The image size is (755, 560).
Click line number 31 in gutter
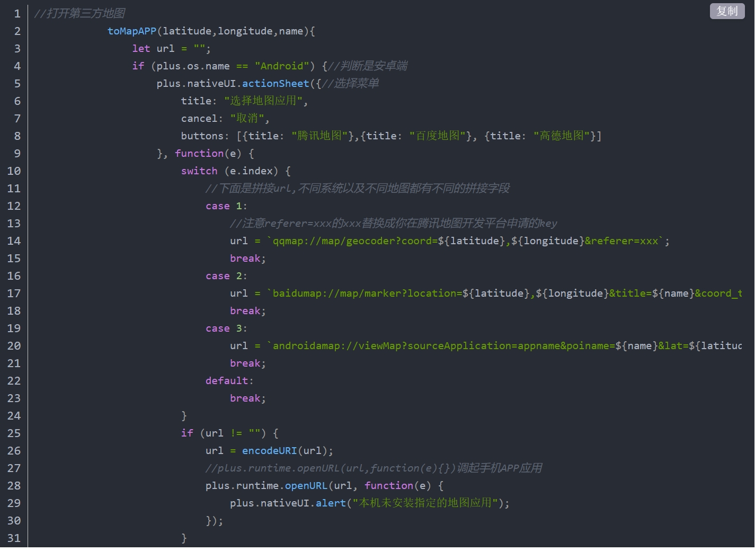[14, 538]
